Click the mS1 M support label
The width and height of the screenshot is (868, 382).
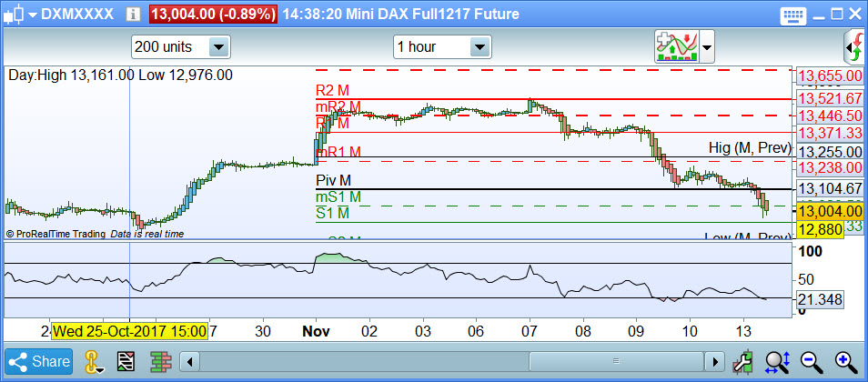338,196
